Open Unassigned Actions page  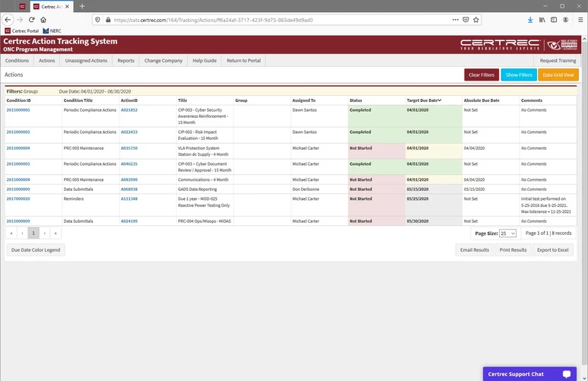86,60
